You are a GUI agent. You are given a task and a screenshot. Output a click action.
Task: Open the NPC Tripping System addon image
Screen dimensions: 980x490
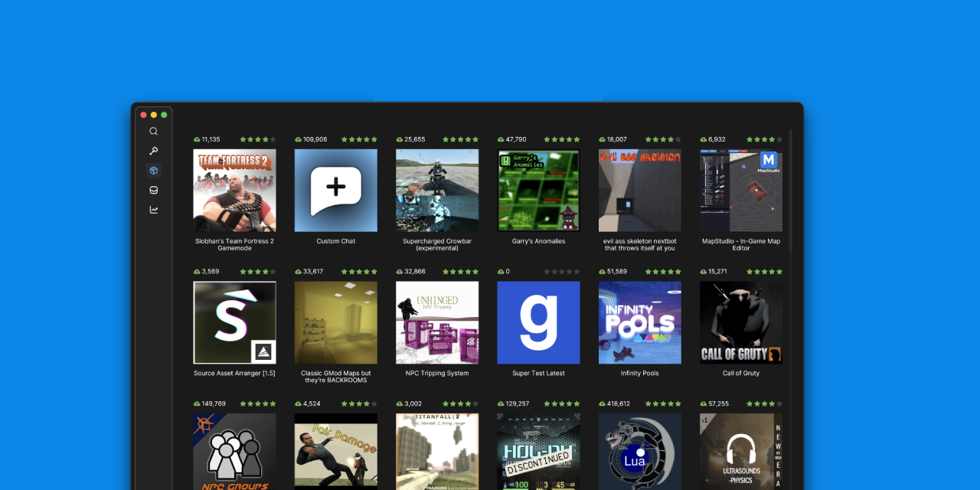(x=437, y=322)
